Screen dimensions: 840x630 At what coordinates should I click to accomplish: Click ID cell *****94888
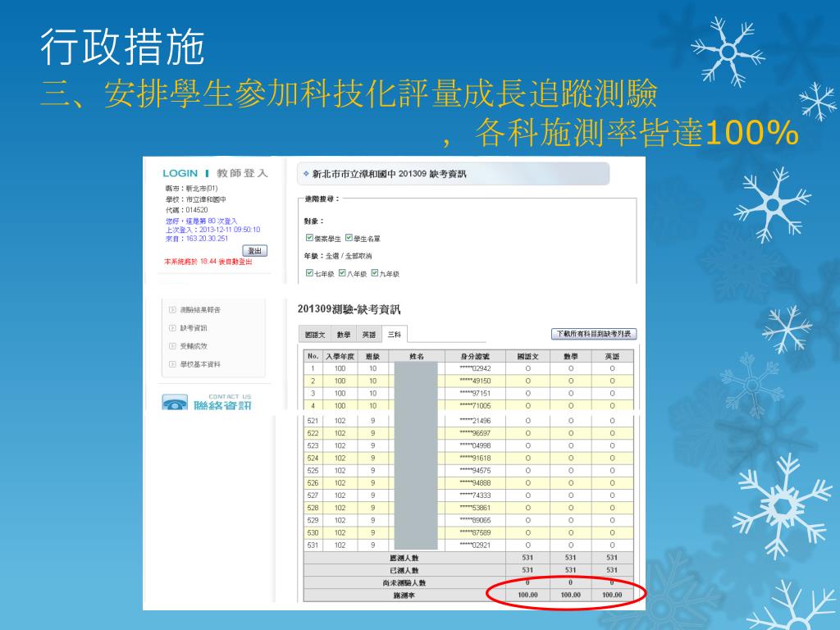475,482
